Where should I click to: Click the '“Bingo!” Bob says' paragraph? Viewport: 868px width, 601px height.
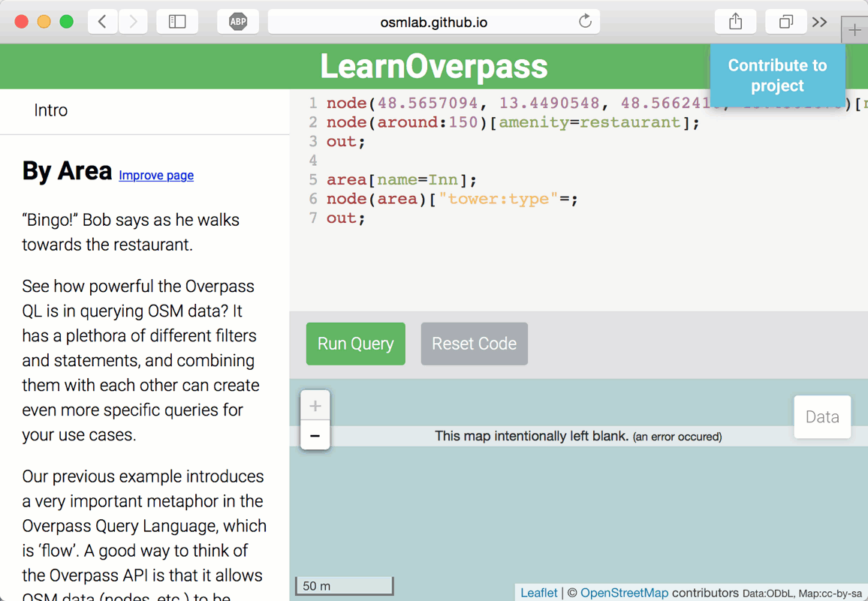point(131,232)
